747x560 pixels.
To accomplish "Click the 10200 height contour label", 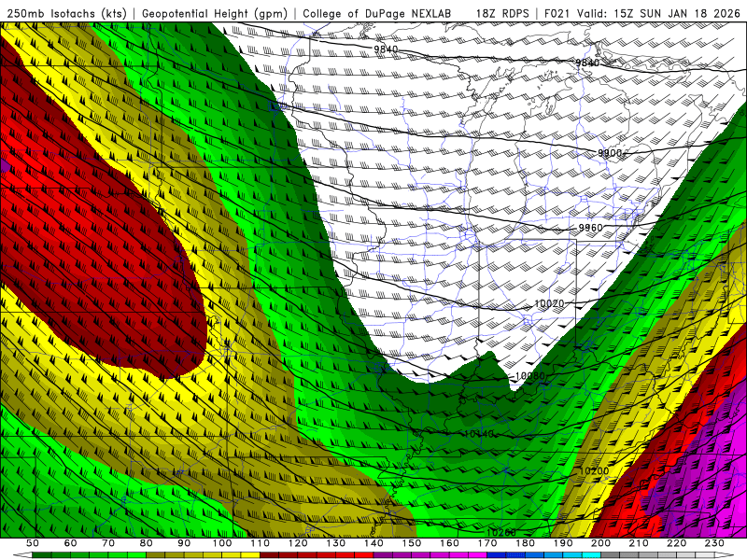I will click(x=594, y=471).
